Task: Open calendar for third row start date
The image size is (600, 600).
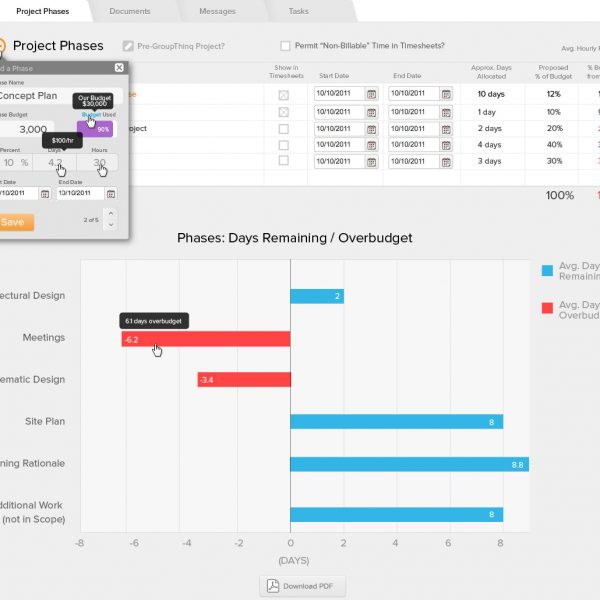Action: point(371,129)
